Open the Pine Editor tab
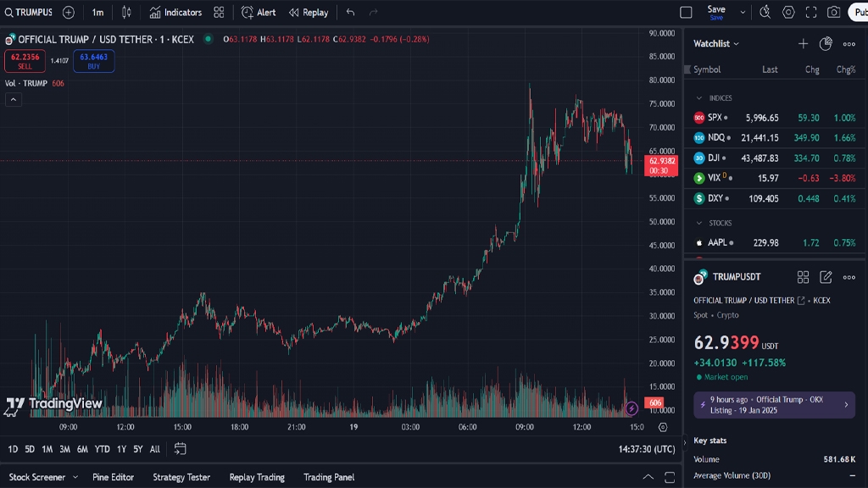The width and height of the screenshot is (868, 488). pyautogui.click(x=113, y=477)
